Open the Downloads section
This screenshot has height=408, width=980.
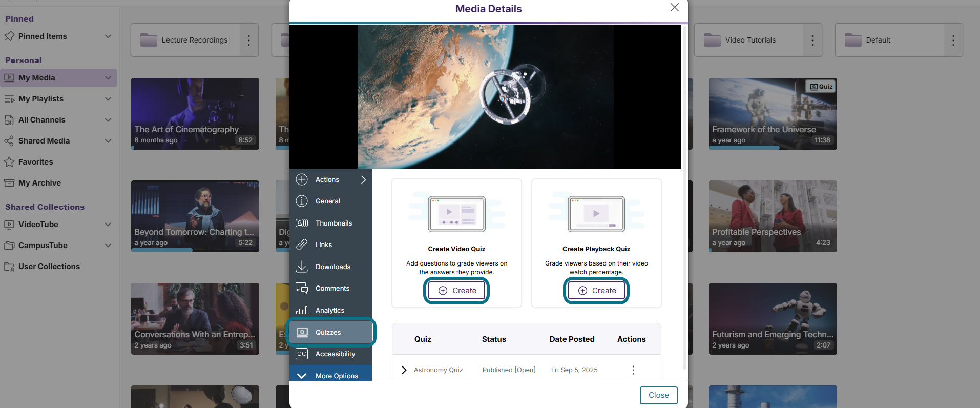[330, 267]
